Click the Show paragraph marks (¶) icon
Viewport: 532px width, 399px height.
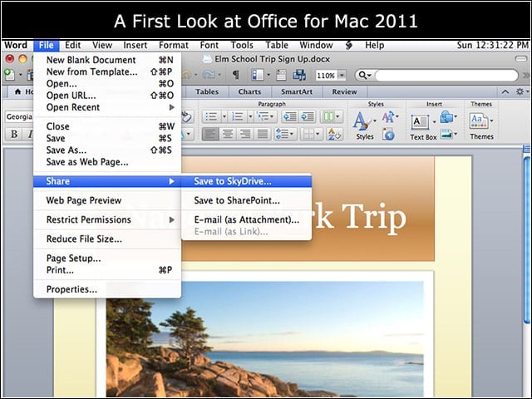click(235, 75)
